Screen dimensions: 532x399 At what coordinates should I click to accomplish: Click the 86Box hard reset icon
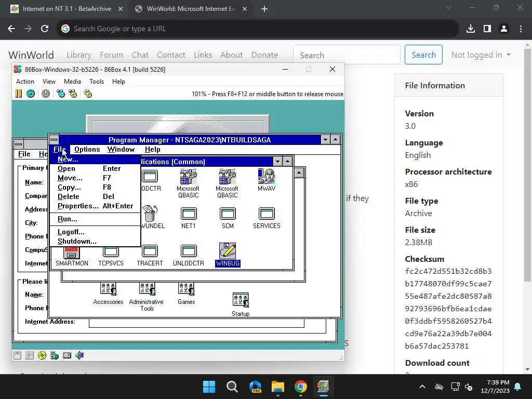31,94
